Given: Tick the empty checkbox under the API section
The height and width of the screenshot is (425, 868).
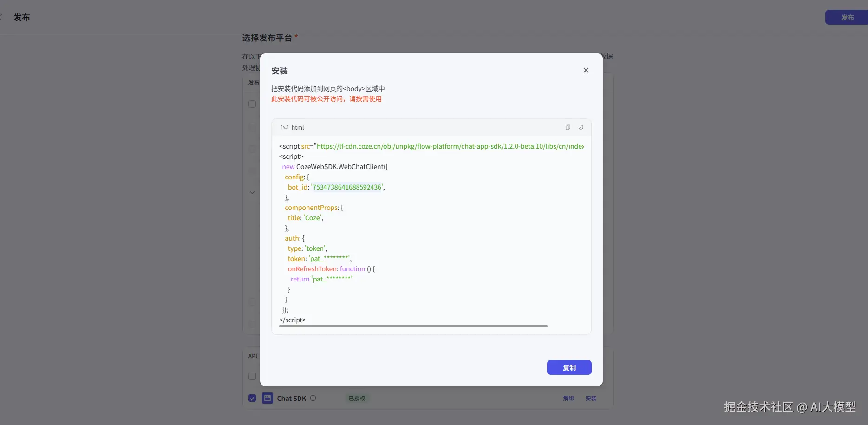Looking at the screenshot, I should [252, 376].
